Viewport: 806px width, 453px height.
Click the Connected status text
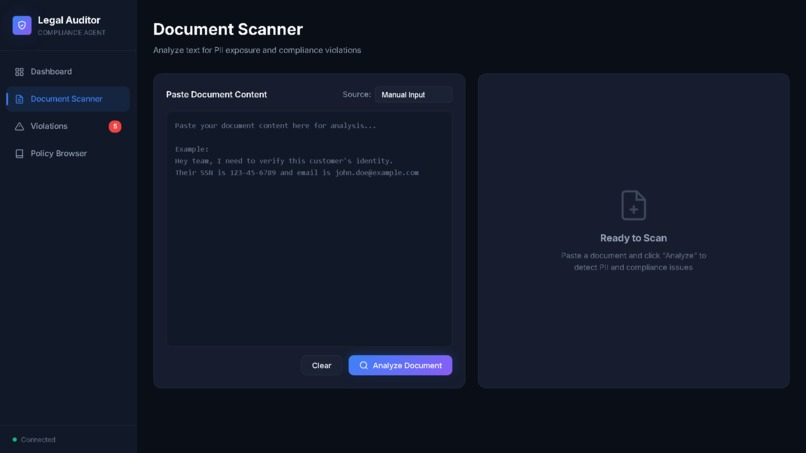coord(38,440)
